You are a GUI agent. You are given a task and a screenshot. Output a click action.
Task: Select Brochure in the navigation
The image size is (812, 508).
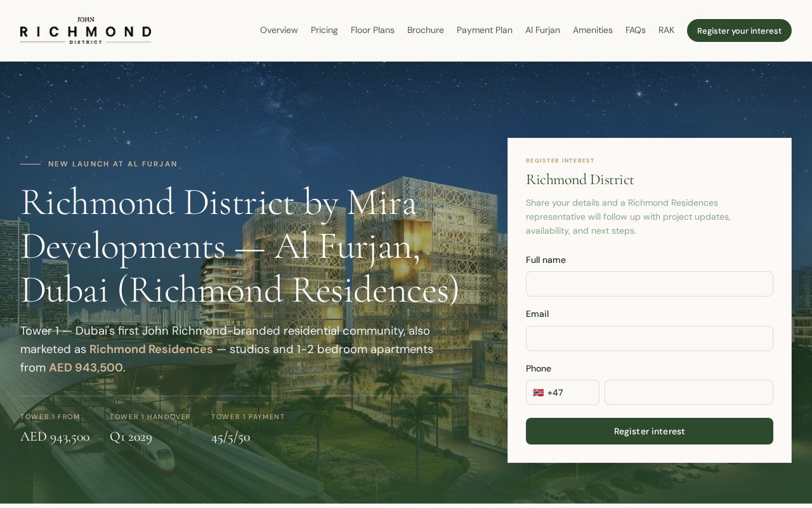click(426, 30)
